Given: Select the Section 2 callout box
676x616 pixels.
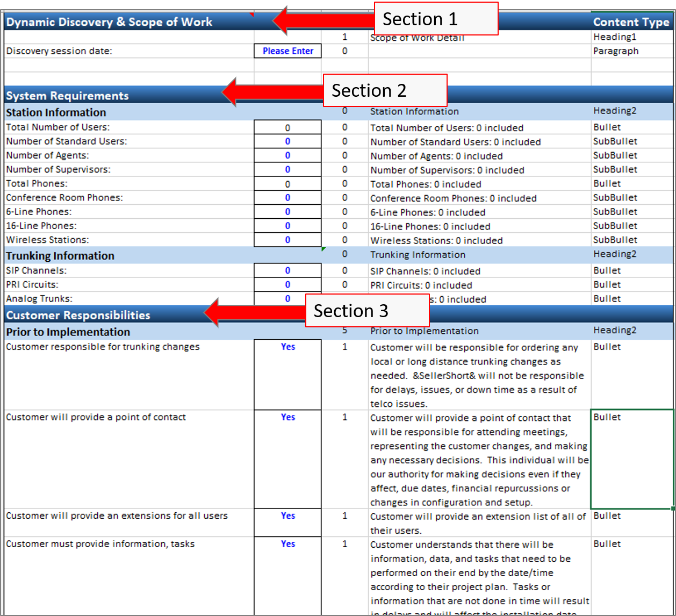Looking at the screenshot, I should (x=385, y=90).
